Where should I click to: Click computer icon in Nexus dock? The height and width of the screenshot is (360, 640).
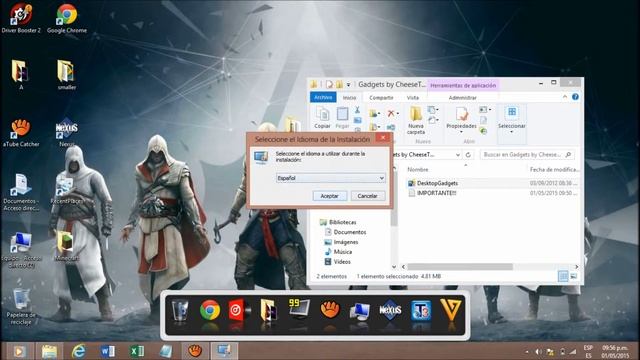pos(360,311)
